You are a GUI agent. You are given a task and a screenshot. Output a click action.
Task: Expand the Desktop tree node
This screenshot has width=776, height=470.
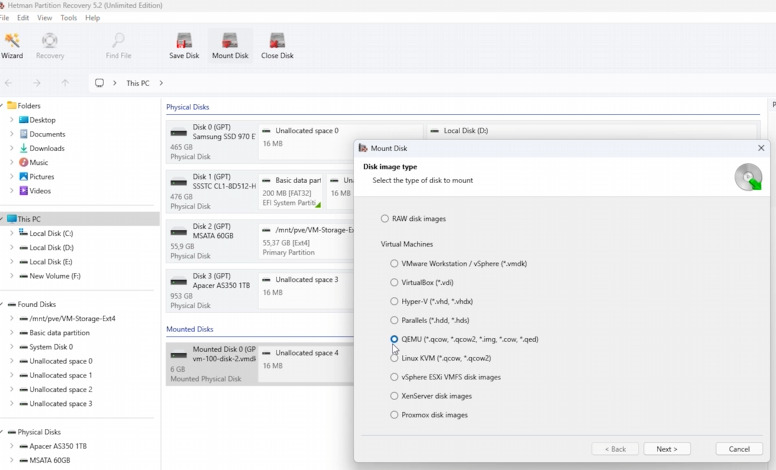tap(11, 120)
